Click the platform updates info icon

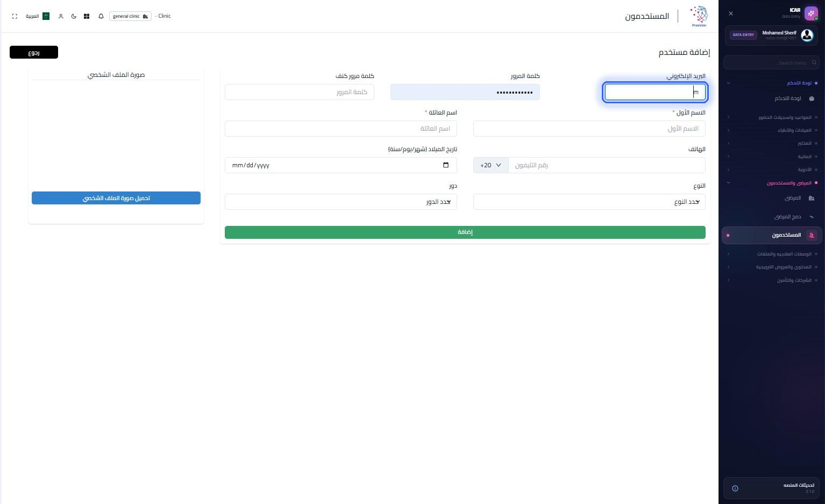pyautogui.click(x=735, y=488)
